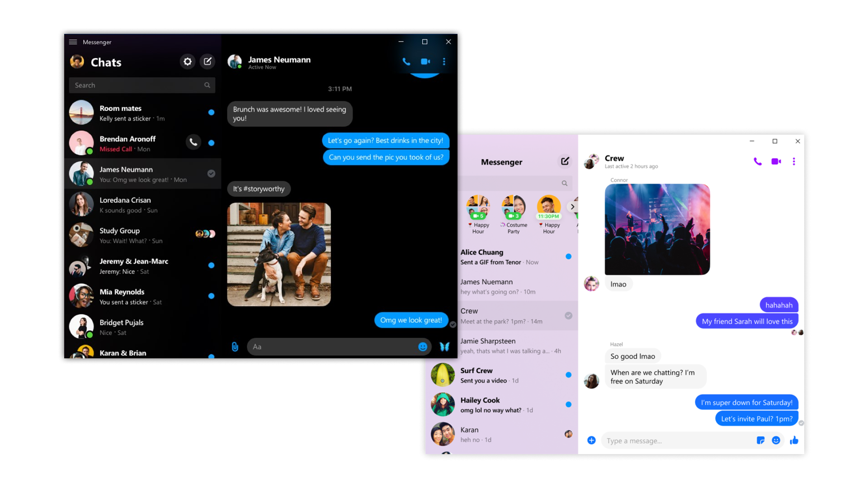Minimize the dark Messenger window
This screenshot has width=868, height=488.
(x=401, y=42)
